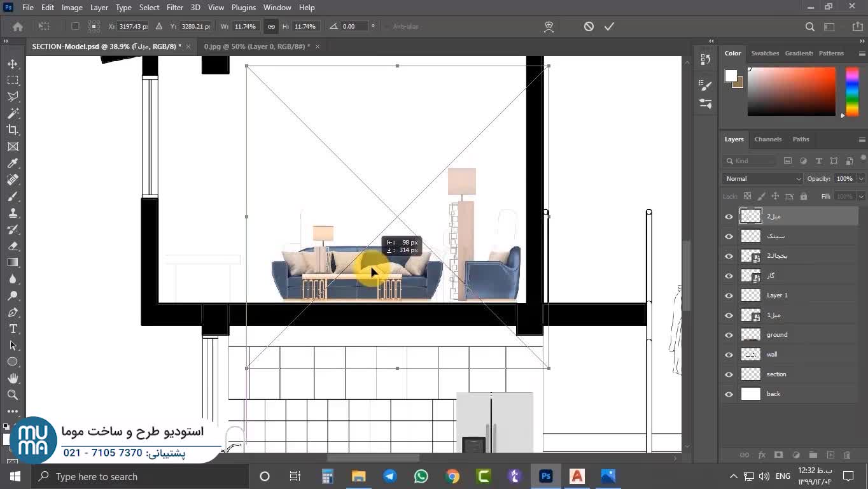Toggle warp mode in options bar
The image size is (868, 489).
pos(549,27)
